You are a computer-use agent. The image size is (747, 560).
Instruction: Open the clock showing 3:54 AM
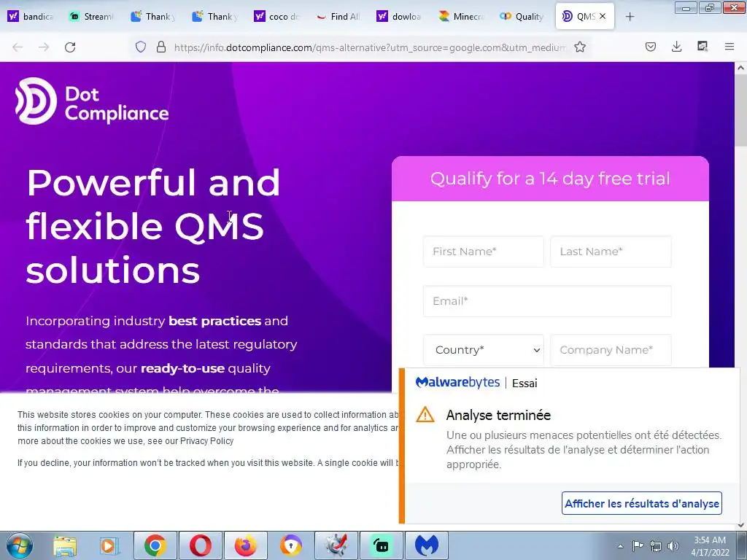[x=710, y=546]
